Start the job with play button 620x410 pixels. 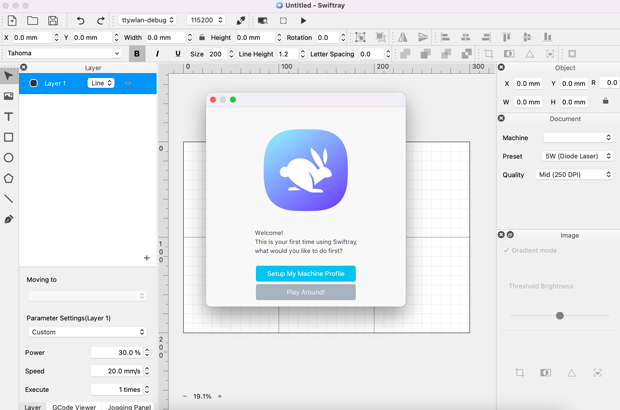pos(303,21)
